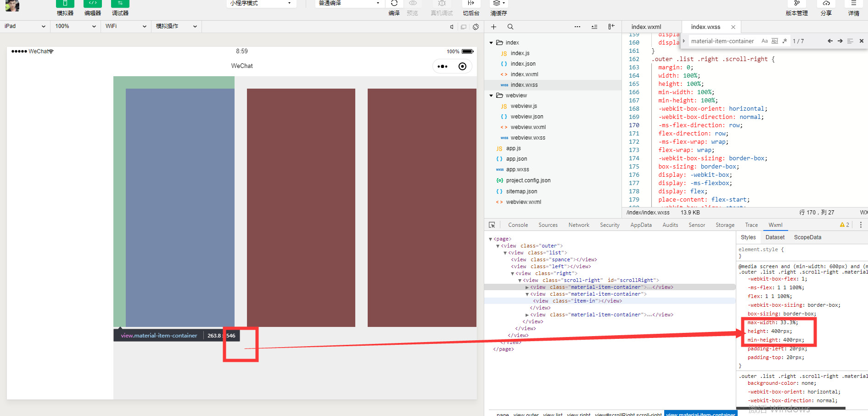Click the mini program capsule close circle

tap(462, 67)
